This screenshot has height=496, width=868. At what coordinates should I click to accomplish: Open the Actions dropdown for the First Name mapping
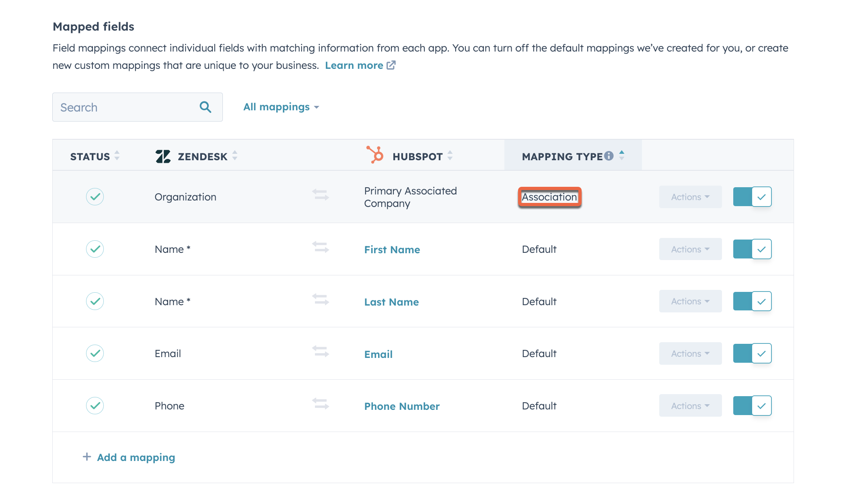pos(690,249)
